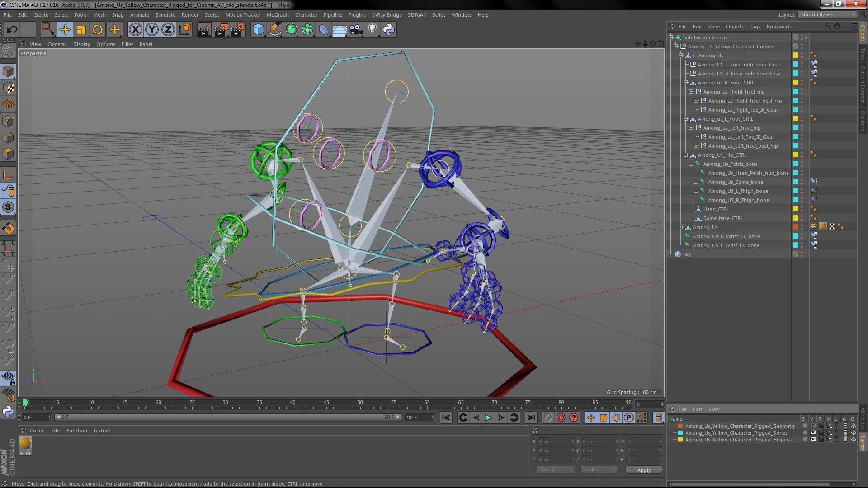This screenshot has height=488, width=868.
Task: Click the Undo arrow icon
Action: [x=12, y=30]
